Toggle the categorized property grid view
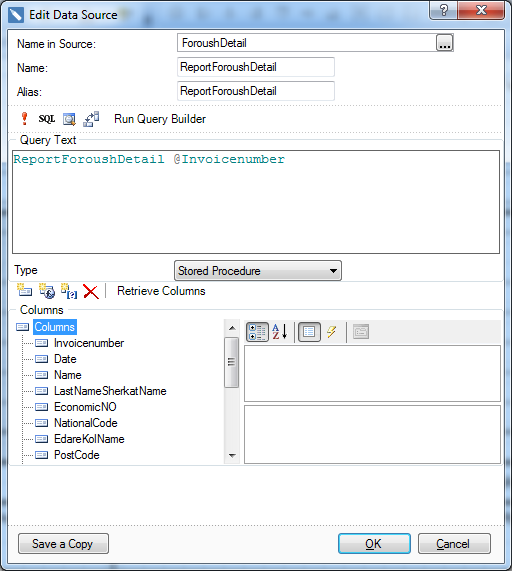This screenshot has height=571, width=512. pos(257,332)
